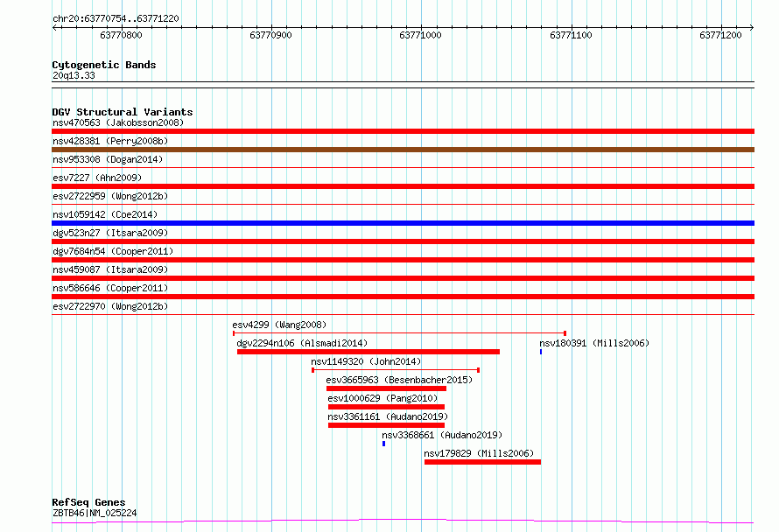Click the thin red line under esv4299

[399, 333]
